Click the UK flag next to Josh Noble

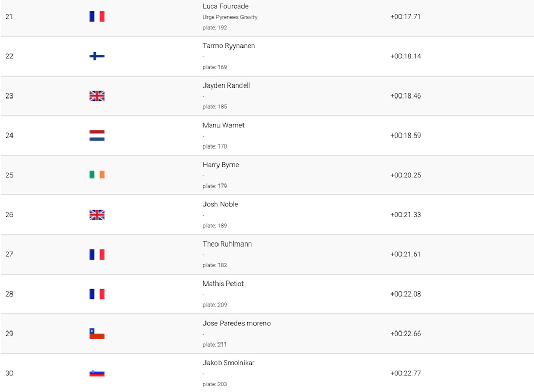(96, 215)
